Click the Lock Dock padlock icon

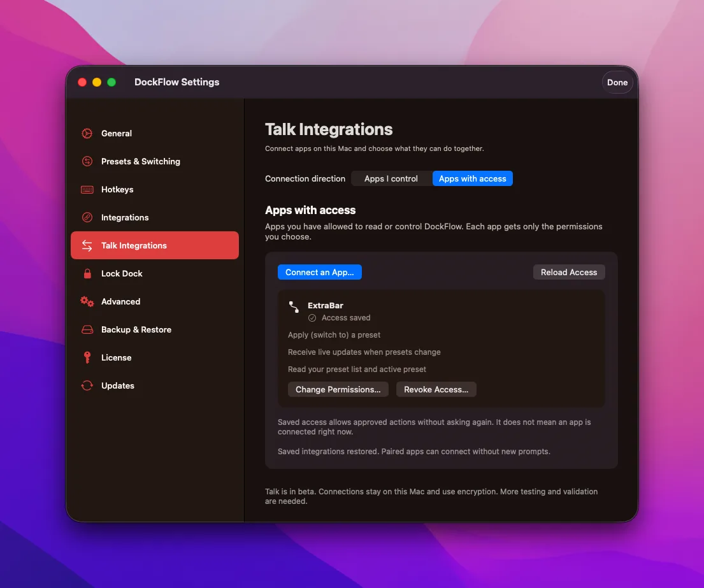click(x=87, y=273)
